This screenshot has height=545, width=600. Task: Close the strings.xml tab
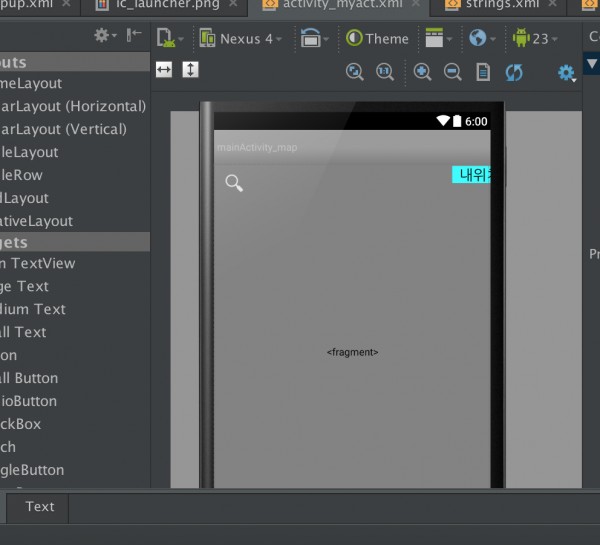click(x=552, y=3)
